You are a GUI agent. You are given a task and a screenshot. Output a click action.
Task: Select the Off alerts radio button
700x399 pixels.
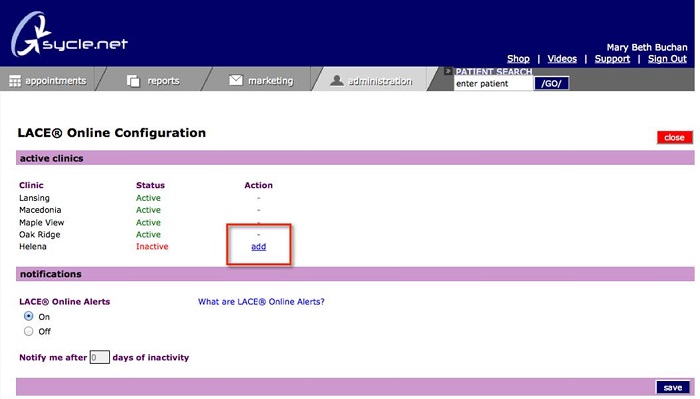coord(29,331)
